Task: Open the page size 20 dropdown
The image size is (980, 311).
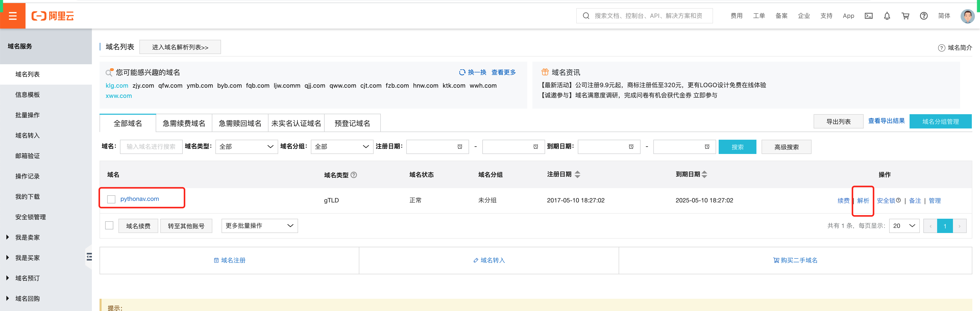Action: tap(904, 226)
